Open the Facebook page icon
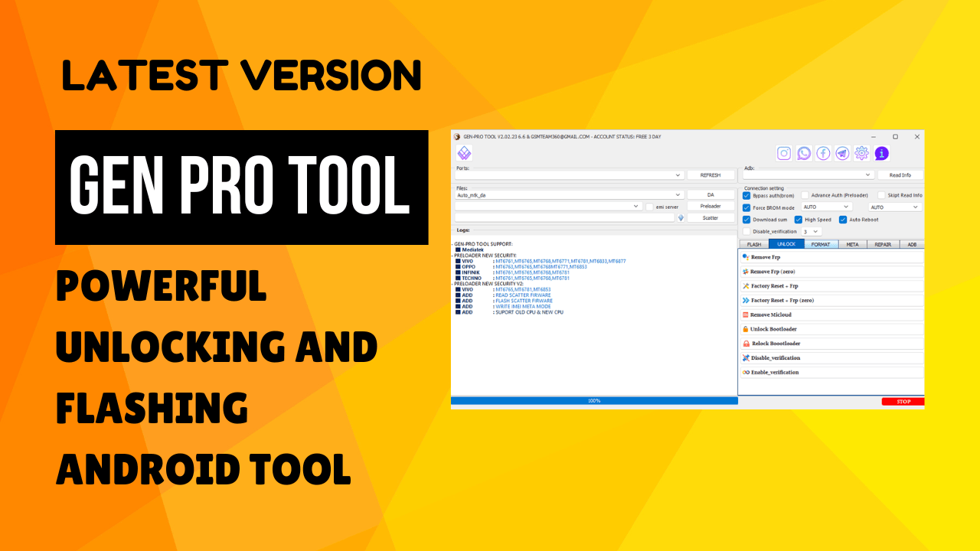 pos(823,153)
